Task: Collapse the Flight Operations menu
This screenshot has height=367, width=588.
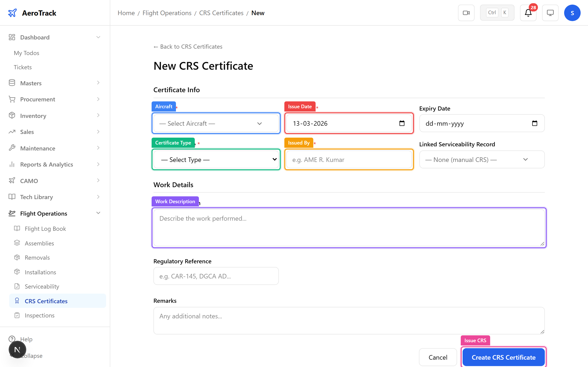Action: 98,213
